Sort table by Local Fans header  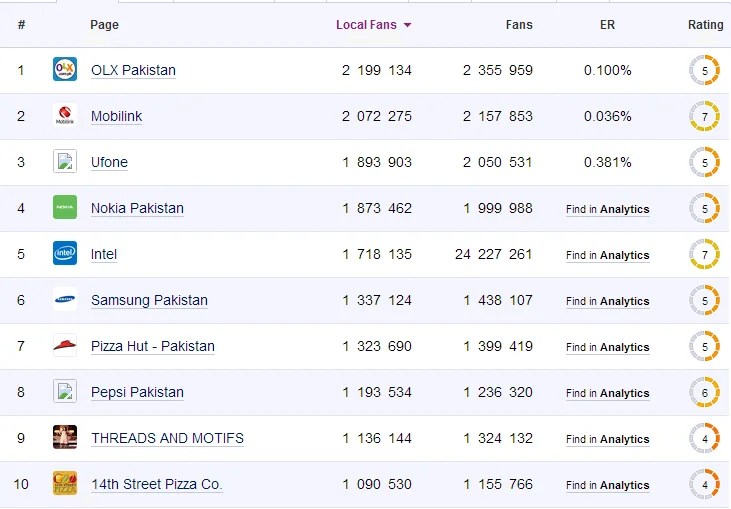366,25
